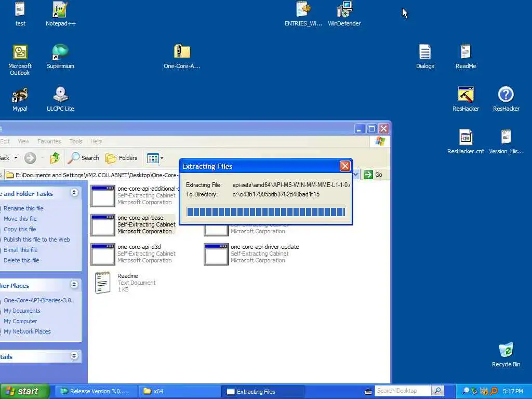Select one-core-api-additional cabinet file
The width and height of the screenshot is (532, 399).
pos(135,195)
